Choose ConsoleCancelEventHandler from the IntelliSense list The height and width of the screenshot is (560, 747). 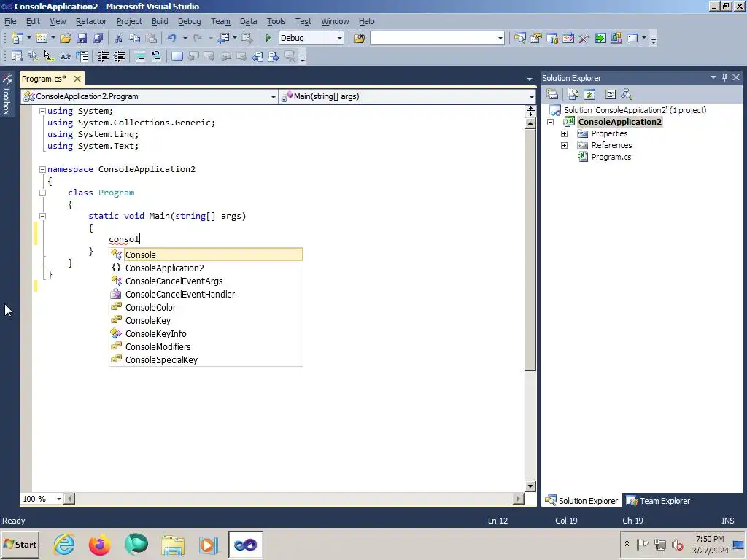point(206,295)
